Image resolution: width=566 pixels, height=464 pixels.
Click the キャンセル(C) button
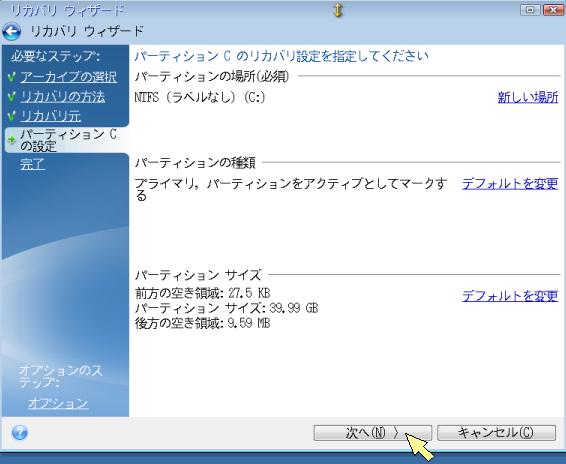496,433
